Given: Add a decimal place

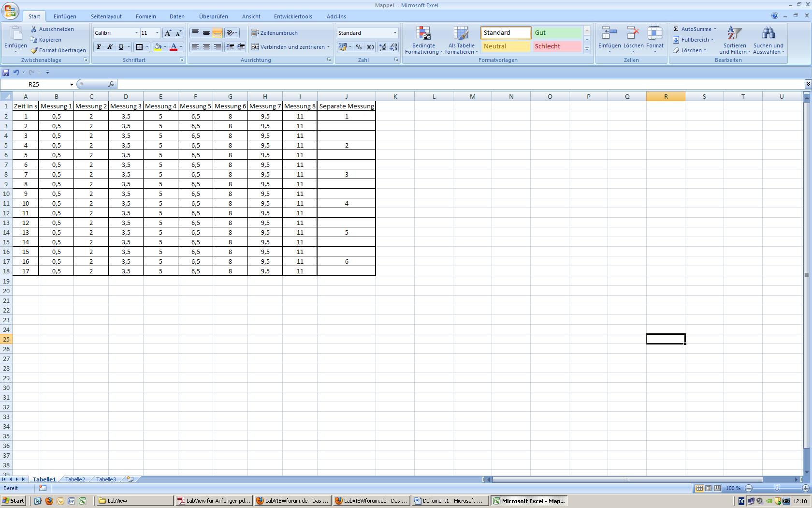Looking at the screenshot, I should [x=382, y=47].
